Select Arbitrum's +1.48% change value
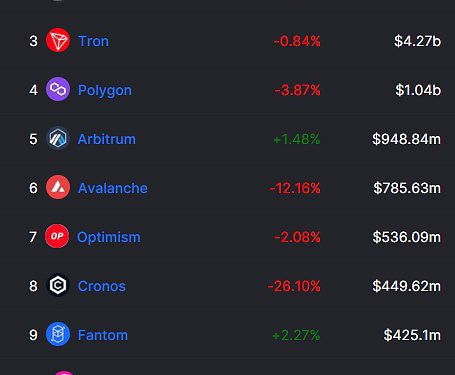This screenshot has width=455, height=375. [297, 139]
